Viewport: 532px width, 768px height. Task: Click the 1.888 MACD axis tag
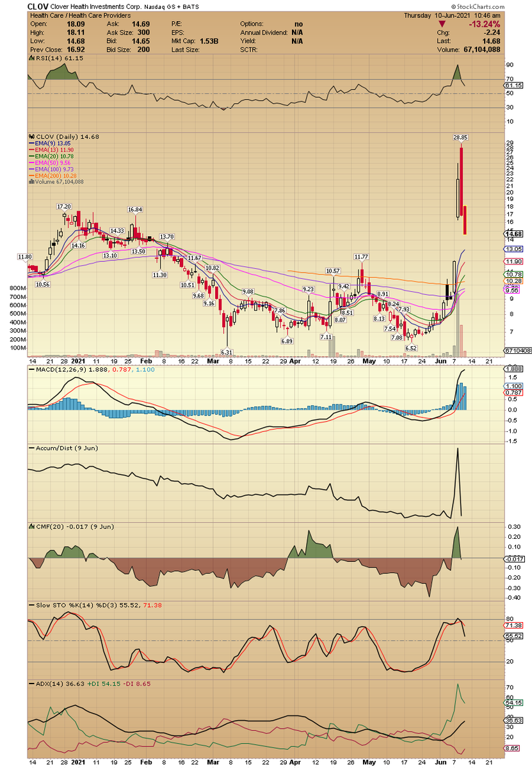pyautogui.click(x=515, y=369)
